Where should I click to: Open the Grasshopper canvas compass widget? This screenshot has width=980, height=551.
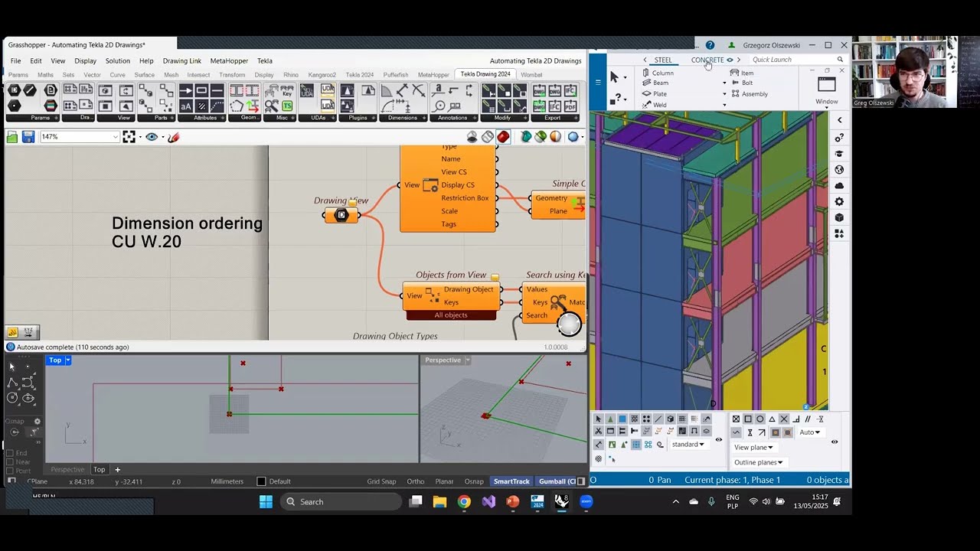tap(569, 324)
